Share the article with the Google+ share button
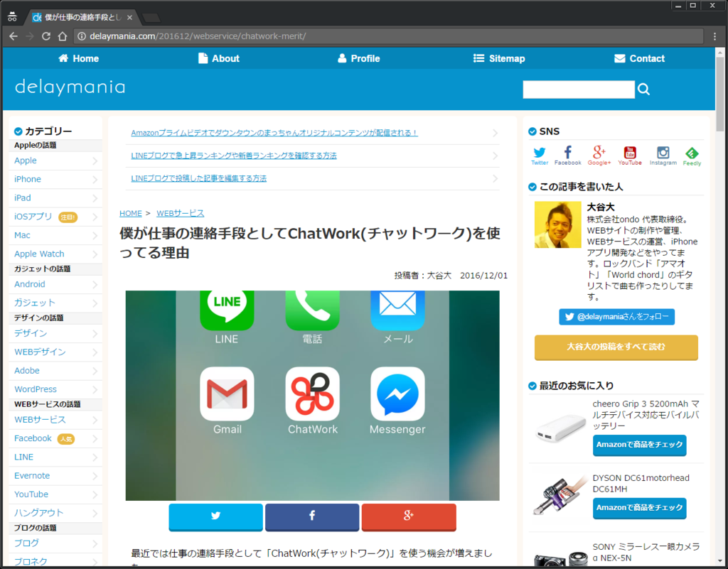Image resolution: width=728 pixels, height=569 pixels. [409, 516]
